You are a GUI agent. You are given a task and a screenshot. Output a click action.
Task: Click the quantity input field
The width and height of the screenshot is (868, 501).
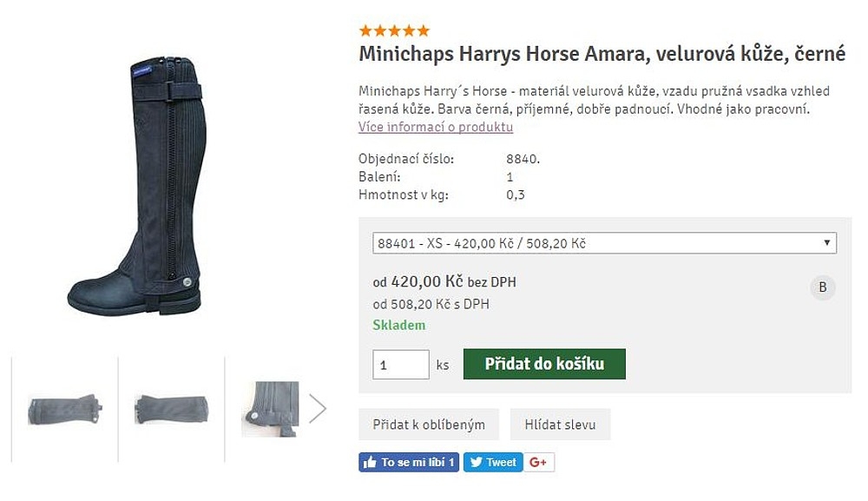tap(400, 365)
